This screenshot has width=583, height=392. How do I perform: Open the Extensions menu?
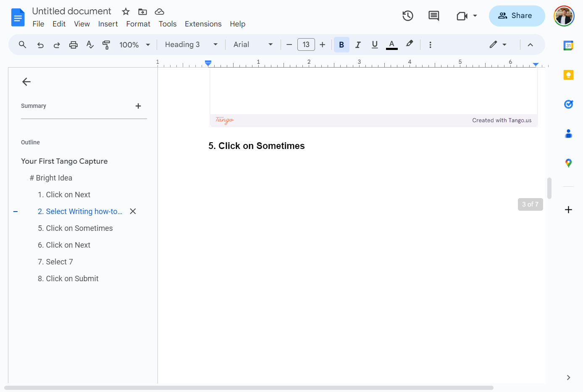point(203,24)
